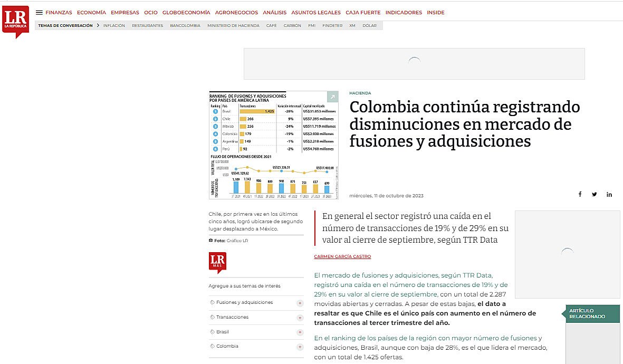The image size is (623, 364).
Task: Open the La República logo homepage
Action: point(15,22)
